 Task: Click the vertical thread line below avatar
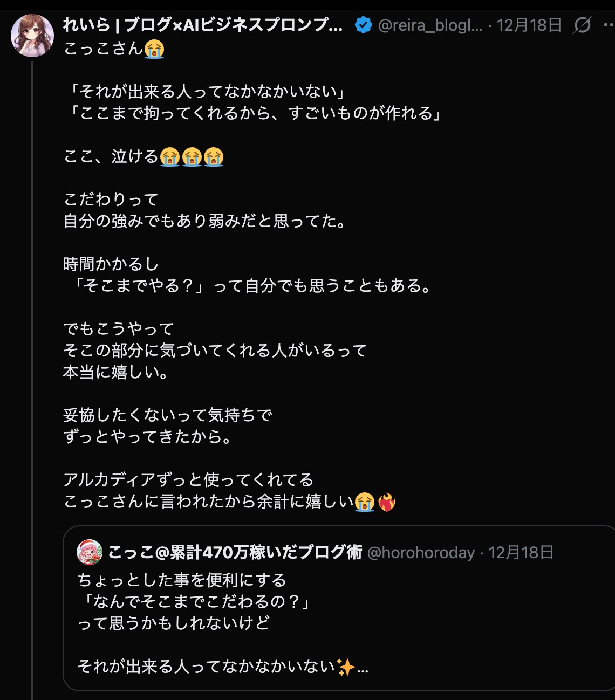coord(32,378)
